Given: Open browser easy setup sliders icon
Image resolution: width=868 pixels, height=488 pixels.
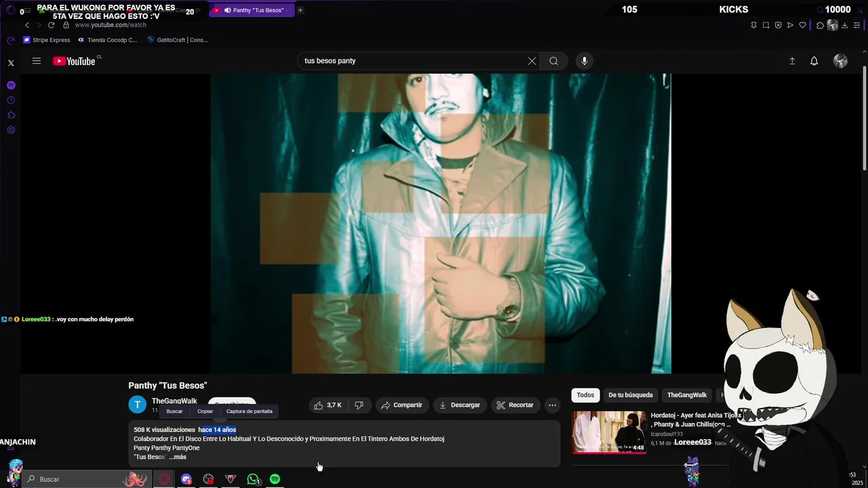Looking at the screenshot, I should tap(857, 25).
